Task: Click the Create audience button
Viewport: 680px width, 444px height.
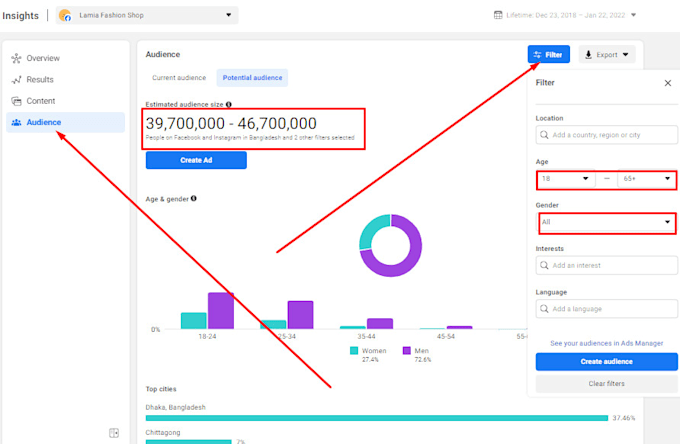Action: click(x=606, y=362)
